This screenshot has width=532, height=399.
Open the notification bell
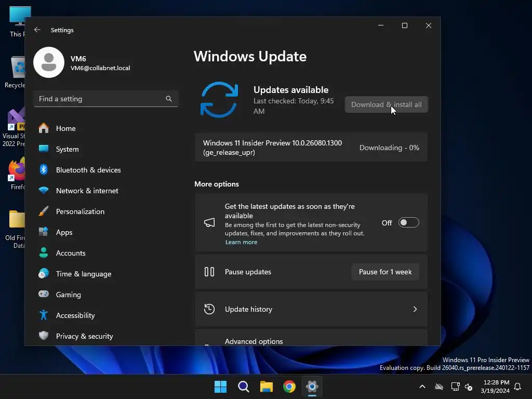point(517,387)
